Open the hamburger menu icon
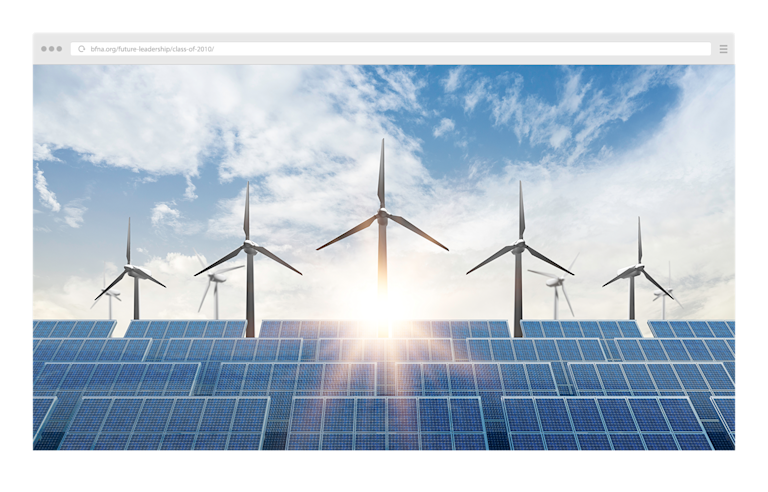 [x=723, y=49]
